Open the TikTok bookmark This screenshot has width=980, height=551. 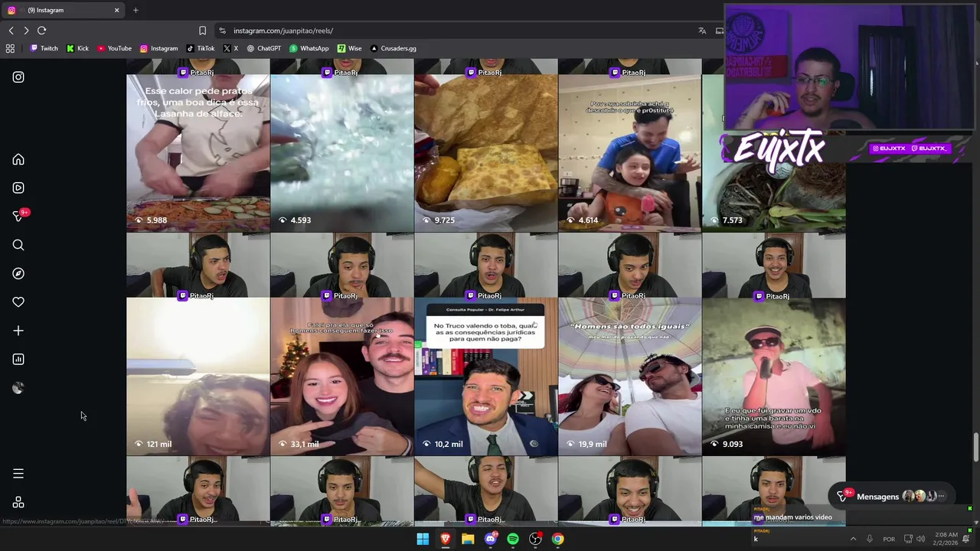201,48
